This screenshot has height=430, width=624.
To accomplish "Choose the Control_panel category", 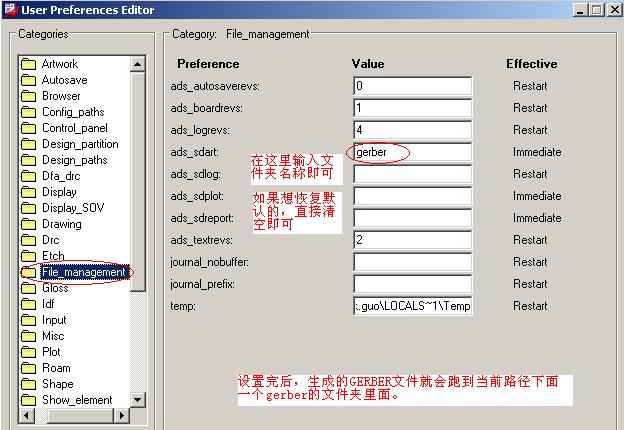I will pos(75,128).
